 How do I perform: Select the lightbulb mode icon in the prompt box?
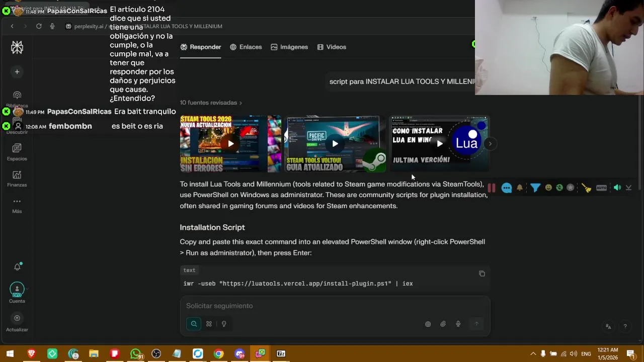(x=224, y=324)
